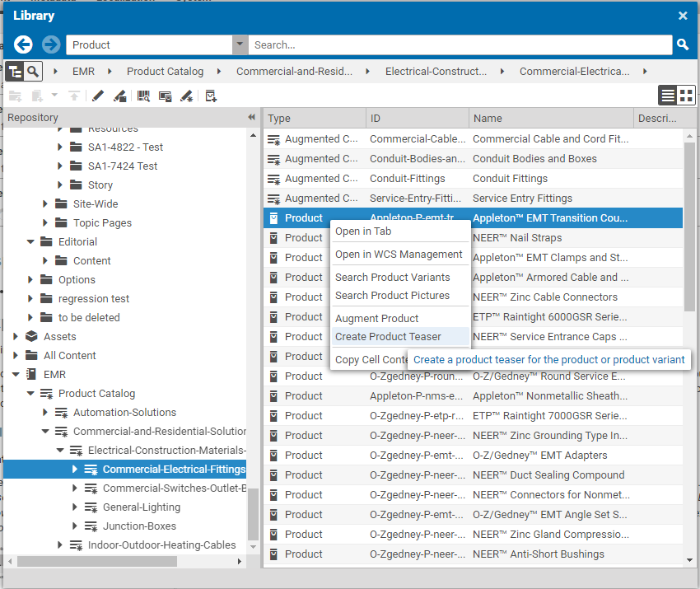Choose Create Product Teaser menu entry
This screenshot has width=700, height=589.
coord(400,337)
